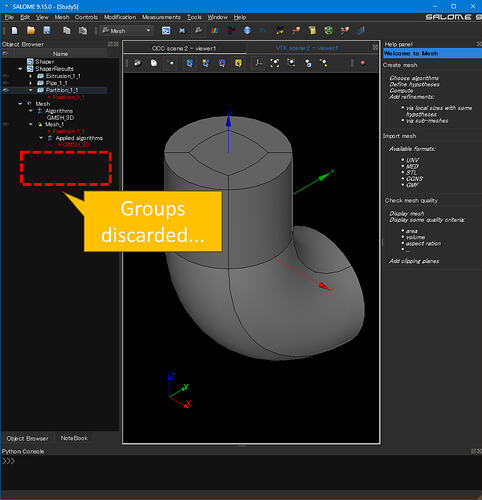
Task: Click the blue globe module icon
Action: click(x=247, y=31)
